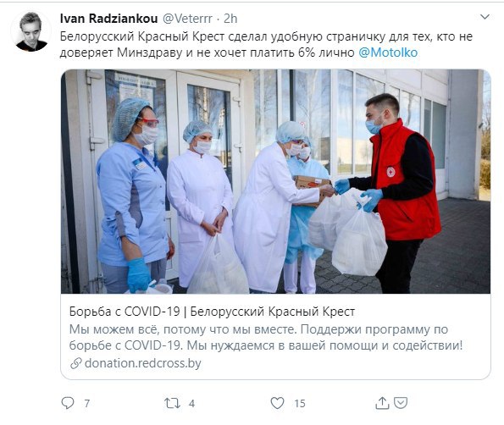The height and width of the screenshot is (425, 504).
Task: Click the reply speech bubble icon
Action: (x=68, y=403)
